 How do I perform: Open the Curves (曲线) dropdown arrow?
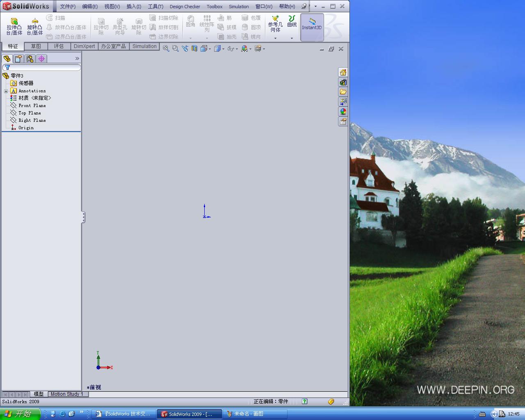point(292,38)
